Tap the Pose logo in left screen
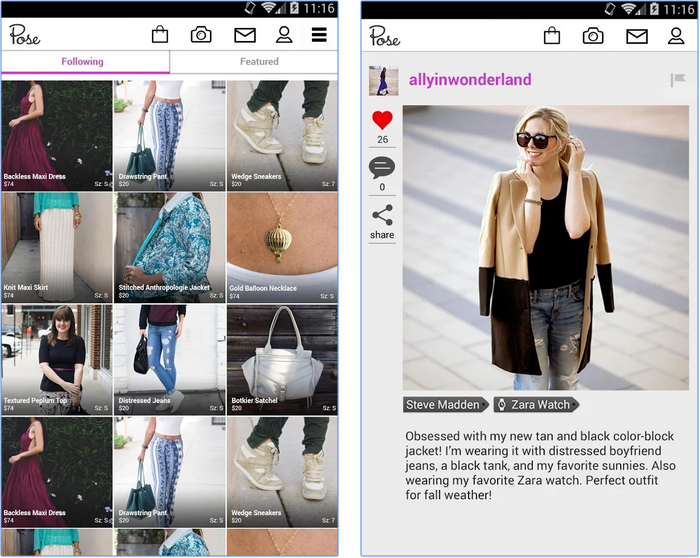 25,35
